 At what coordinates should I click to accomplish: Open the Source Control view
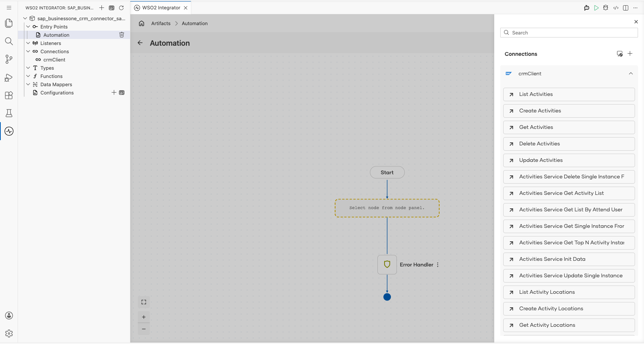point(9,59)
